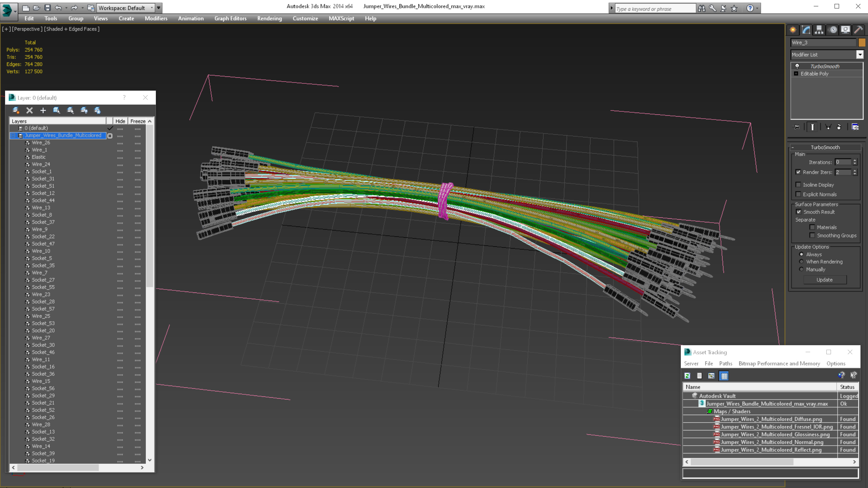Click Save File icon in quick access toolbar
This screenshot has height=488, width=868.
pos(48,8)
